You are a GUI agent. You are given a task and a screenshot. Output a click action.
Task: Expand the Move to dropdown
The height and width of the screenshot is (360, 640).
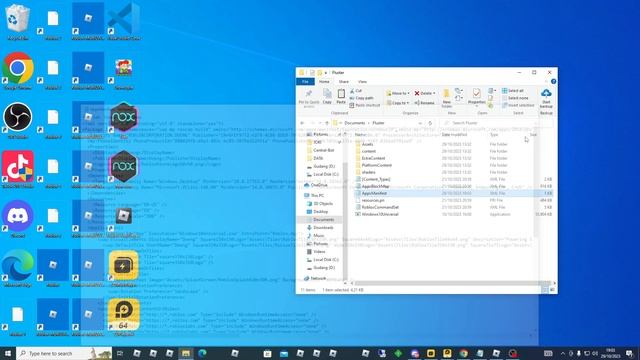(x=408, y=93)
